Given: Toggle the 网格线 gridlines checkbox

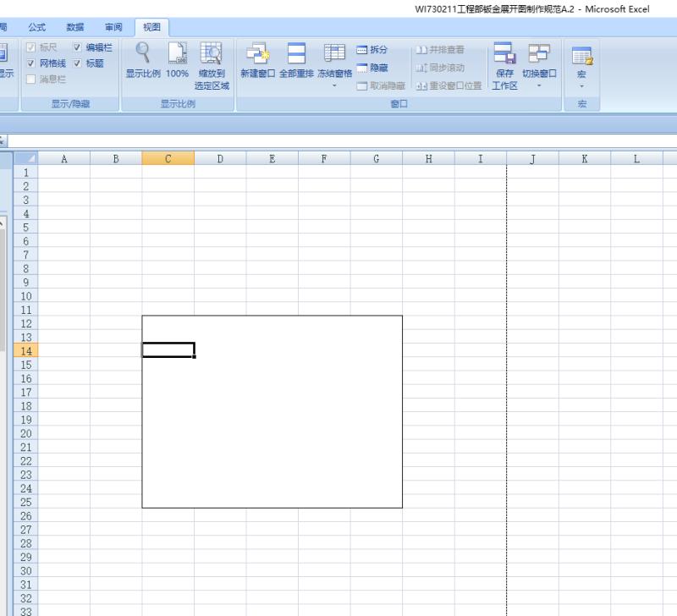Looking at the screenshot, I should point(30,63).
